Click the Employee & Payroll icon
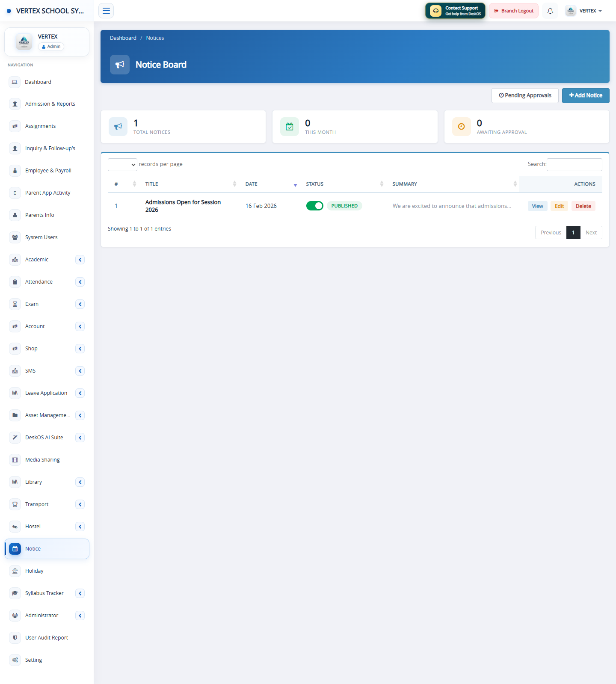Image resolution: width=616 pixels, height=684 pixels. [x=15, y=171]
